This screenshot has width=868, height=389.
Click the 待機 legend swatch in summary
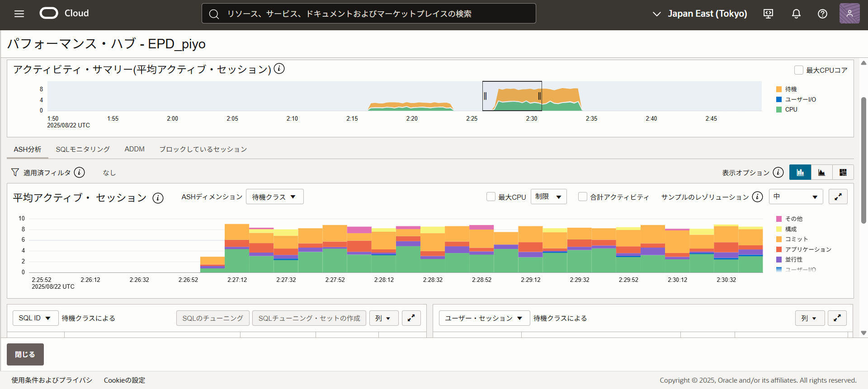(779, 89)
